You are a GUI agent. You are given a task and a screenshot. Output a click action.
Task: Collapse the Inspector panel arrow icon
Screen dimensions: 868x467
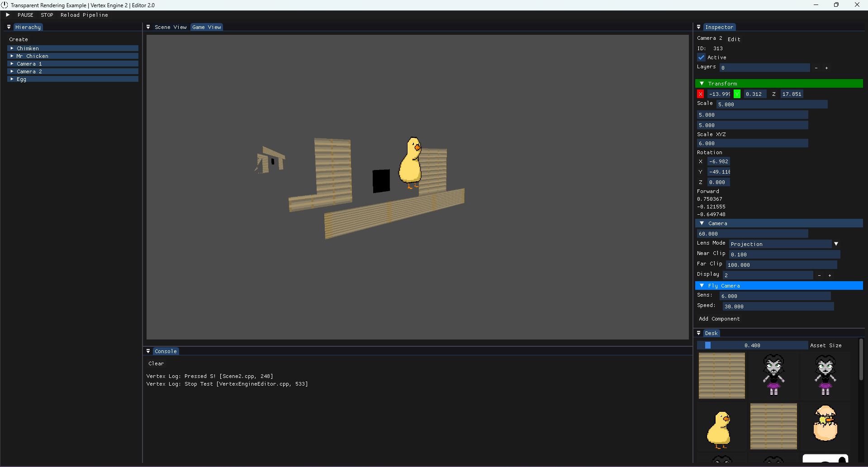(x=698, y=27)
